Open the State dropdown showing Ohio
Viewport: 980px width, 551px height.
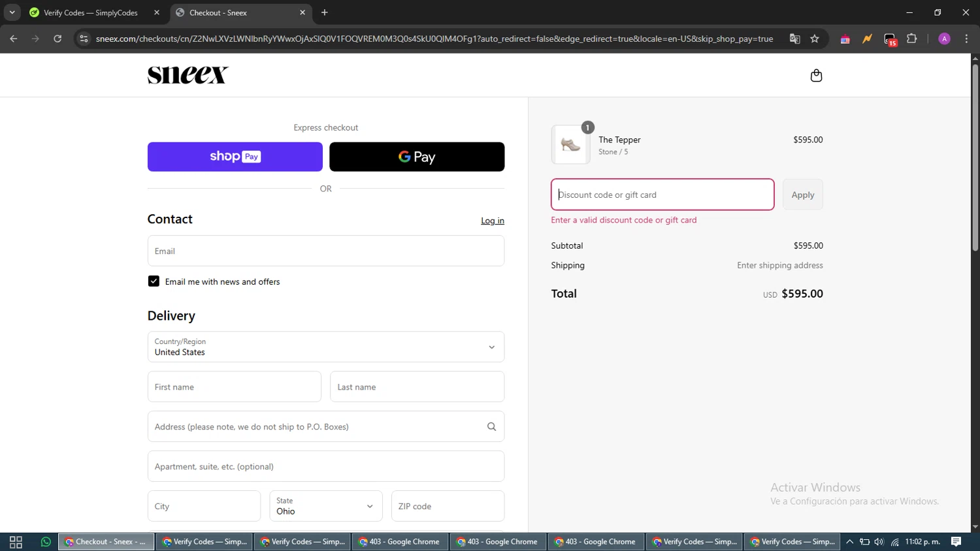(326, 506)
